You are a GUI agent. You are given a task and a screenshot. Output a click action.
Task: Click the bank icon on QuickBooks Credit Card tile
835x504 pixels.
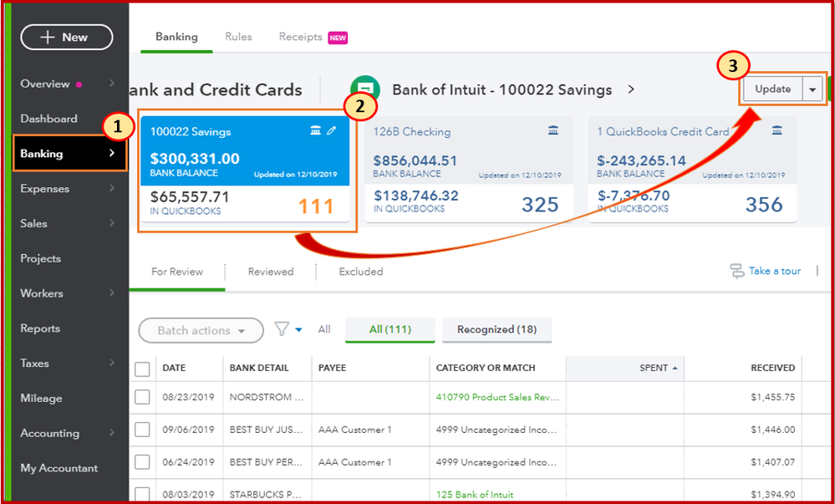coord(776,131)
